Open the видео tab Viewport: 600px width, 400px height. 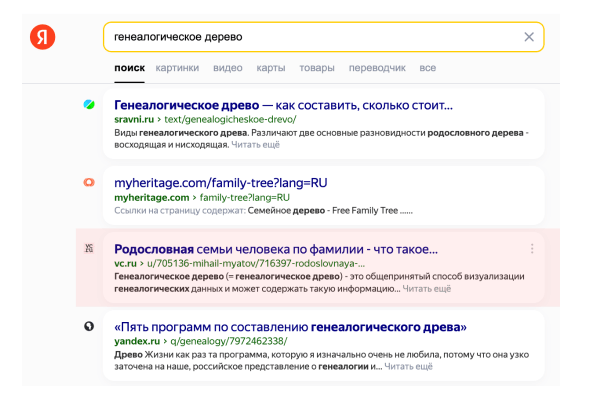228,68
